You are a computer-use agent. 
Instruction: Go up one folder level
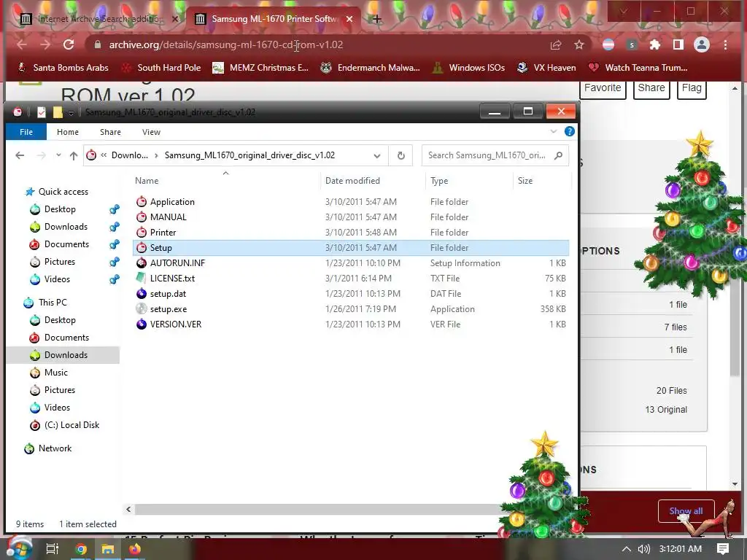coord(74,155)
